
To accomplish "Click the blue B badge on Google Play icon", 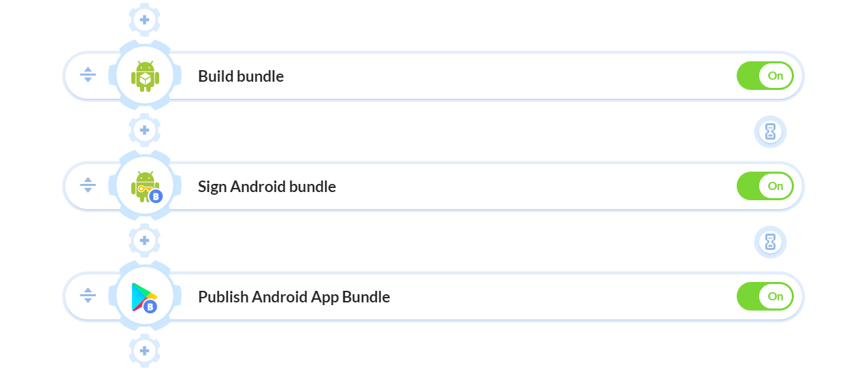I will (151, 306).
